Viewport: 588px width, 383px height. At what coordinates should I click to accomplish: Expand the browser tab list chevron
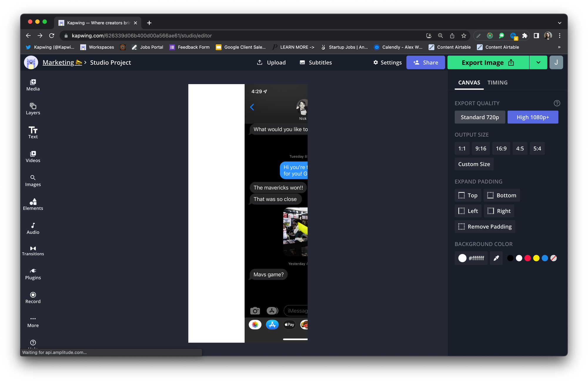[559, 23]
